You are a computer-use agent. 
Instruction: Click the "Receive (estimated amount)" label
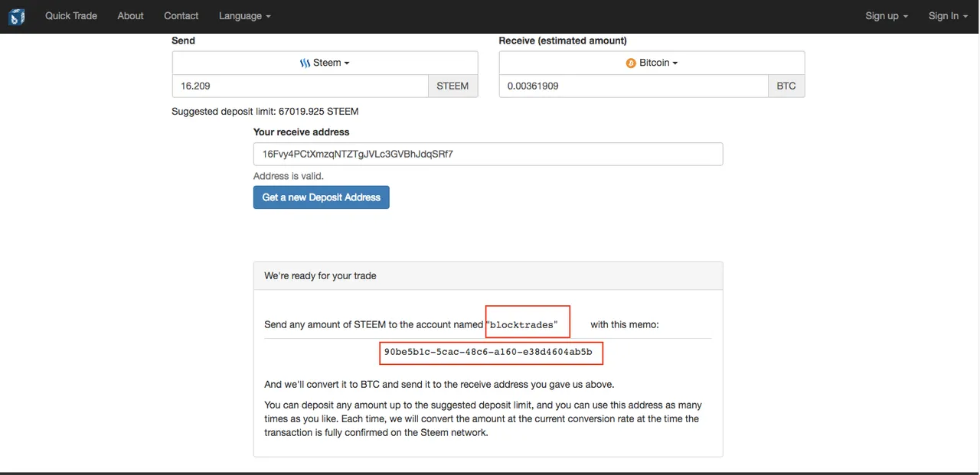563,41
